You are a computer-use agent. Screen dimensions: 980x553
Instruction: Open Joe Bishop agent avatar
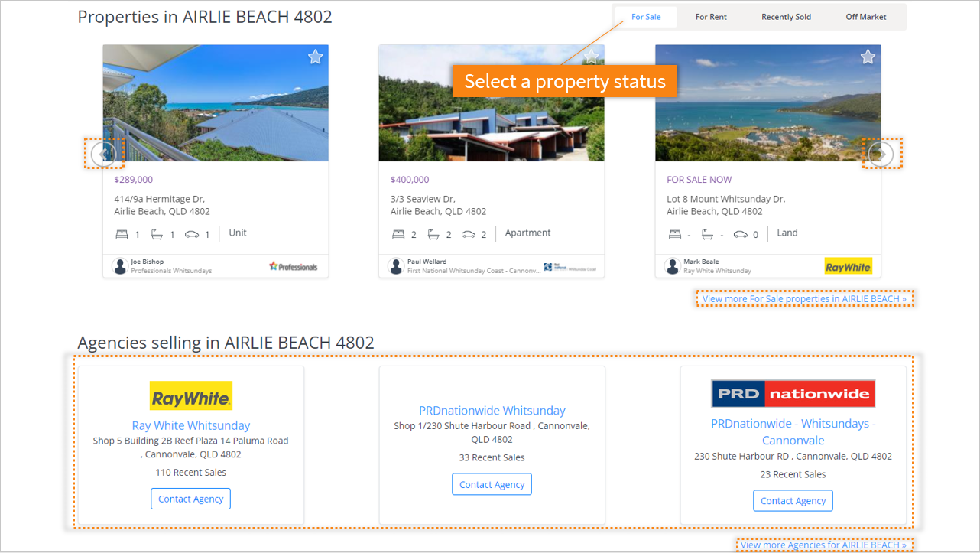(x=120, y=266)
